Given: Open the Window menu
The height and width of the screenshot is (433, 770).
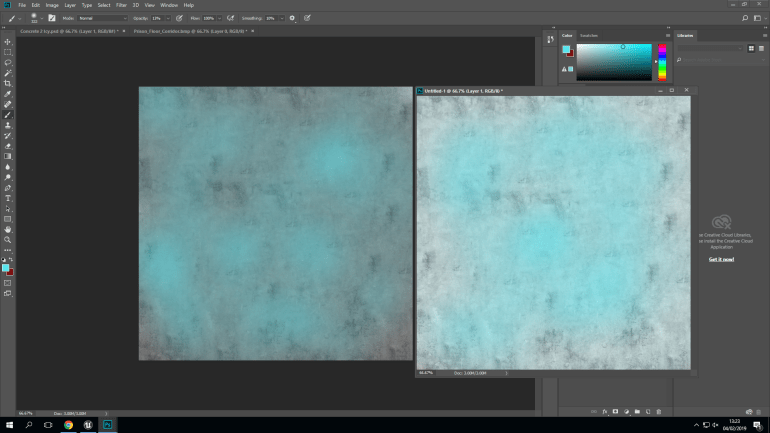Looking at the screenshot, I should (x=169, y=5).
